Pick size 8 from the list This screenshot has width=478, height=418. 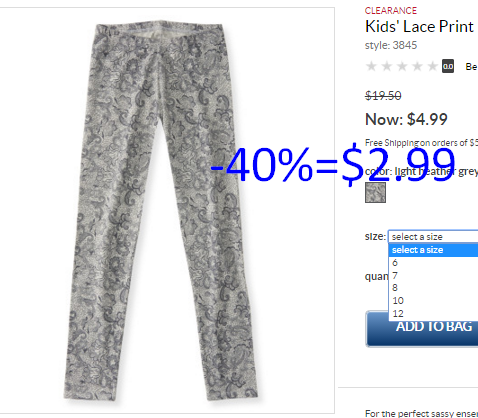(433, 288)
